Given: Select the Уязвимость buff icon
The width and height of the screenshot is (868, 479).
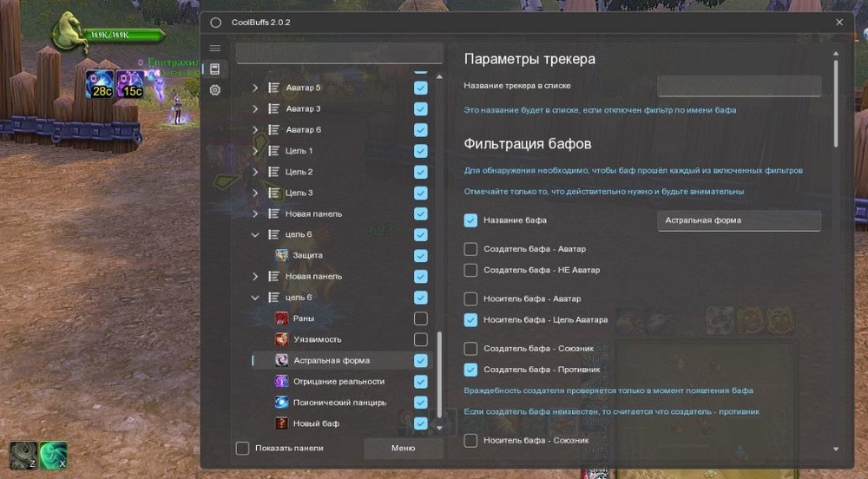Looking at the screenshot, I should [282, 339].
